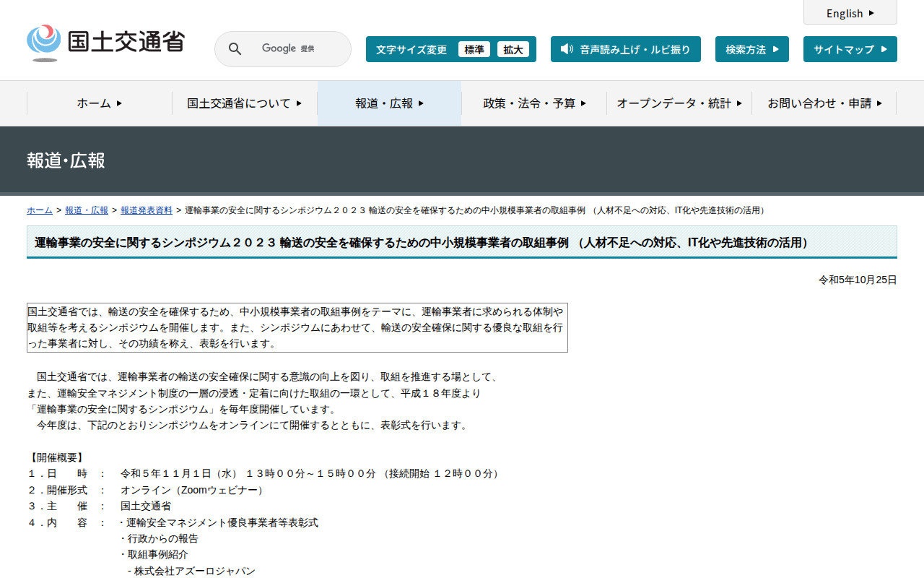Open the サイトマップ page

tap(850, 49)
